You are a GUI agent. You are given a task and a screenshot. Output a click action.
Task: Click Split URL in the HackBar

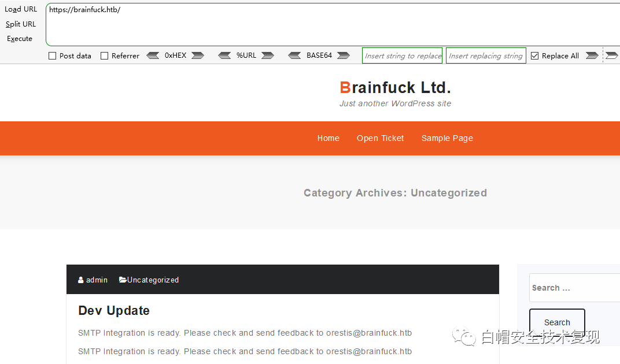click(21, 24)
